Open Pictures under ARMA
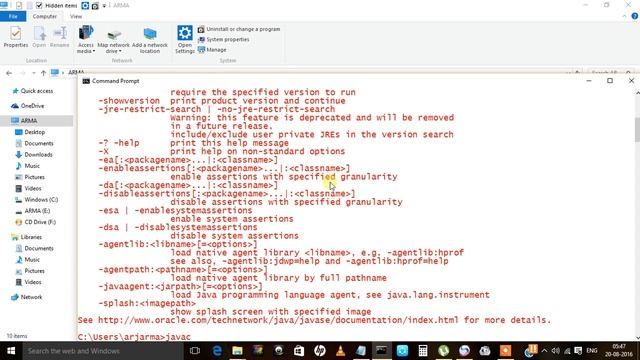 coord(30,177)
